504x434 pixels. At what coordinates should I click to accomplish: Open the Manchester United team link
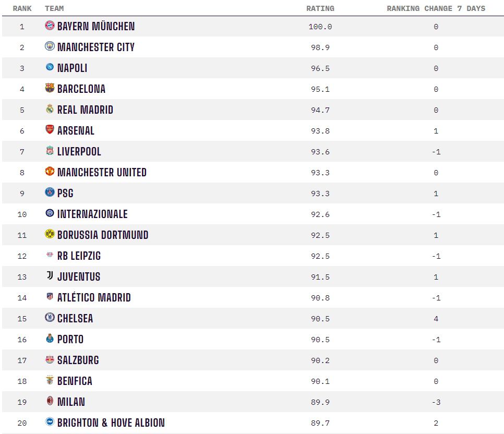[x=102, y=172]
